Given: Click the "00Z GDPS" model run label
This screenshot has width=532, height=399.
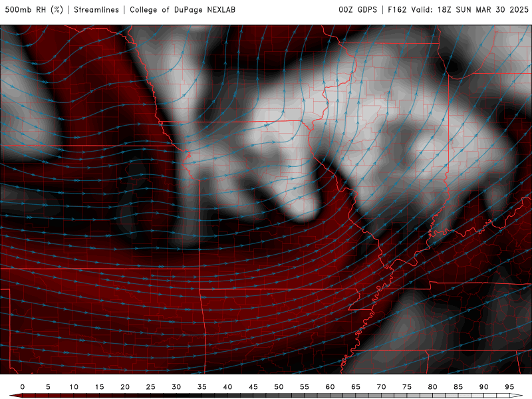Looking at the screenshot, I should click(358, 9).
